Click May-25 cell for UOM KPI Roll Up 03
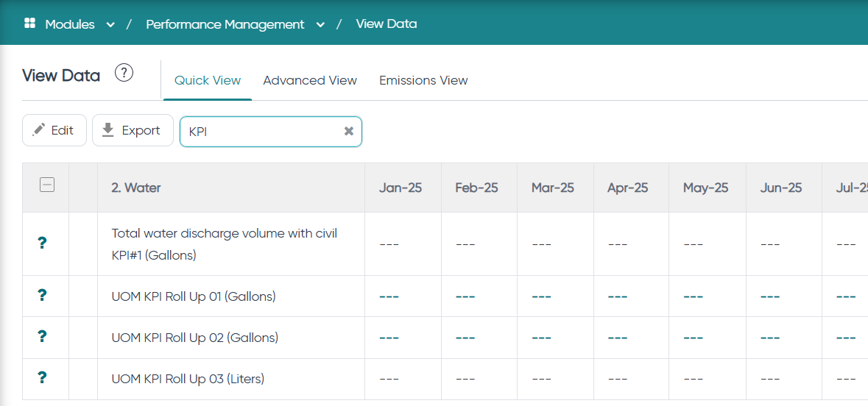 [708, 379]
